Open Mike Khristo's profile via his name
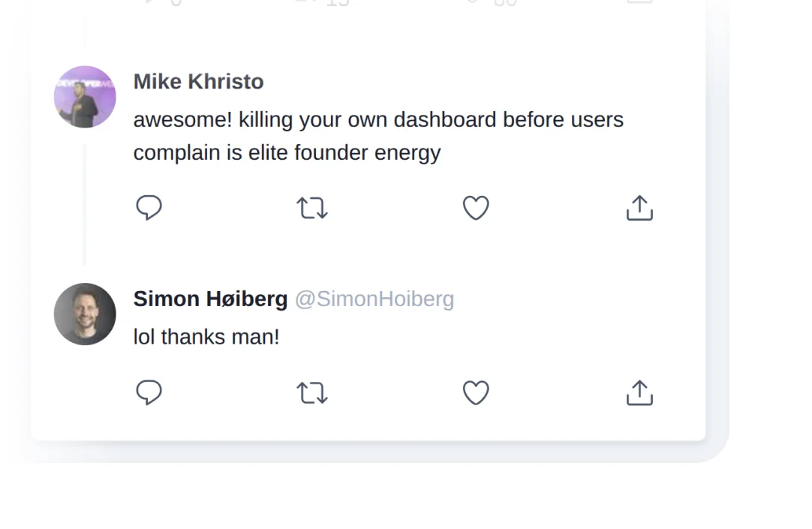The height and width of the screenshot is (529, 812). [198, 81]
